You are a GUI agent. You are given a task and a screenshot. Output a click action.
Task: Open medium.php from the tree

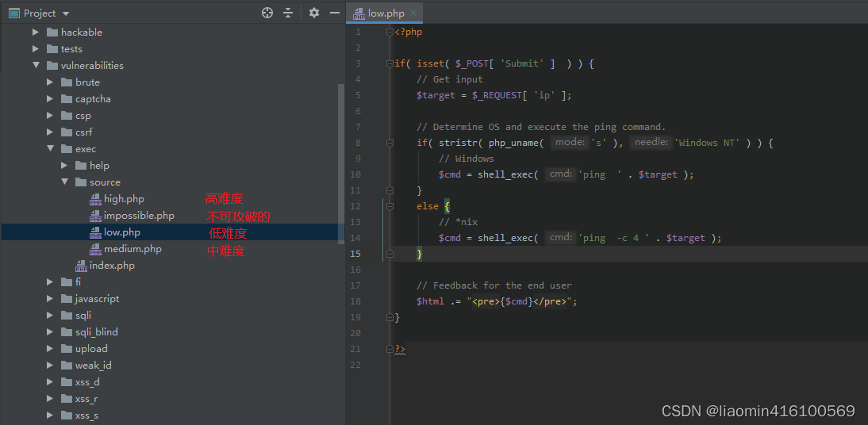pos(133,249)
